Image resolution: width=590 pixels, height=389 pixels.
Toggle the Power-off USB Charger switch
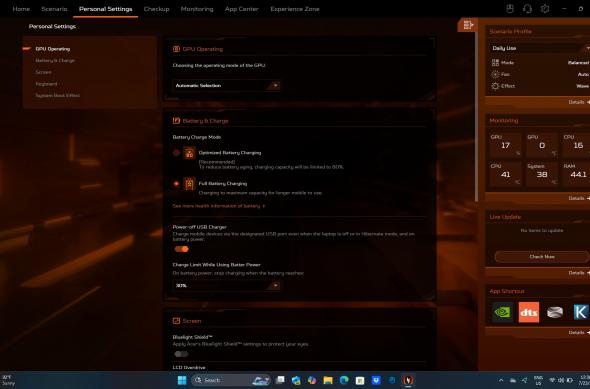click(181, 249)
